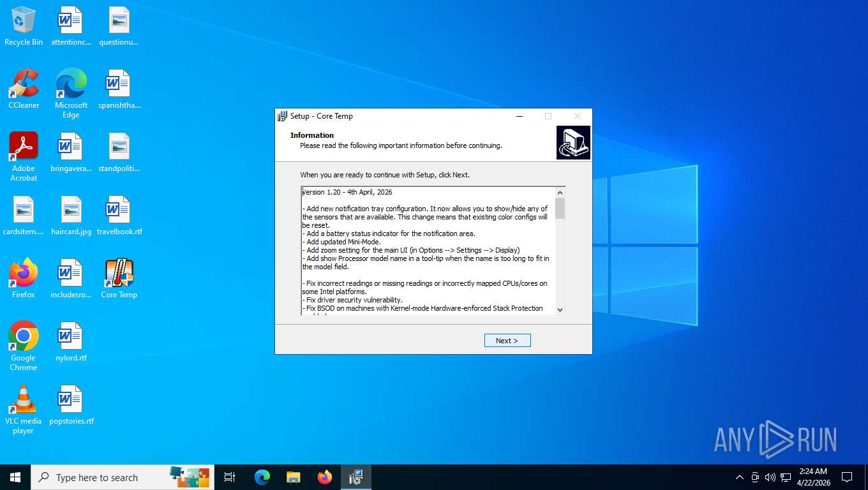Viewport: 868px width, 490px height.
Task: Open the Windows Start menu
Action: (15, 477)
